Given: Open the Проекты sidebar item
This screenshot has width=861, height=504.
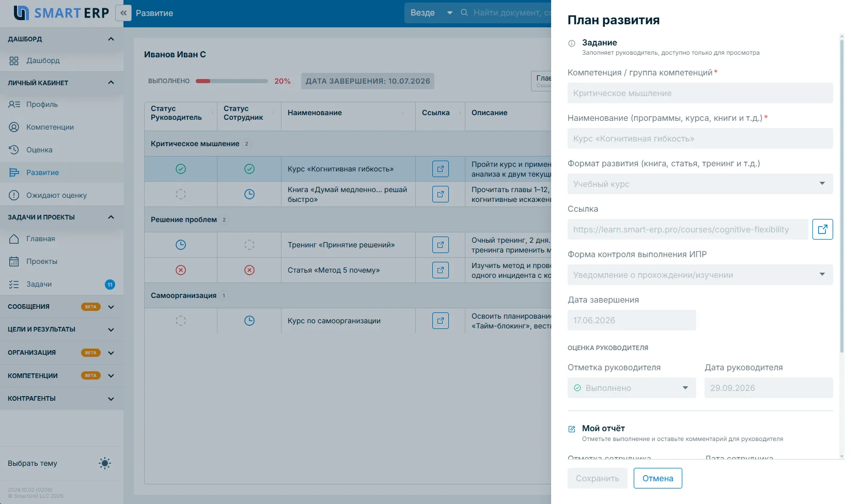Looking at the screenshot, I should click(x=61, y=261).
